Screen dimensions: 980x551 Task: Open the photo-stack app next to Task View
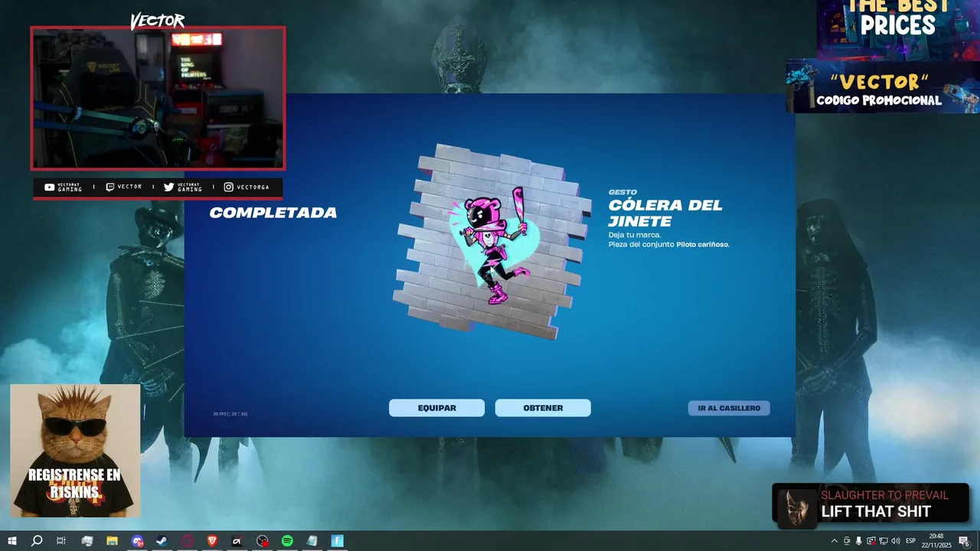coord(87,541)
